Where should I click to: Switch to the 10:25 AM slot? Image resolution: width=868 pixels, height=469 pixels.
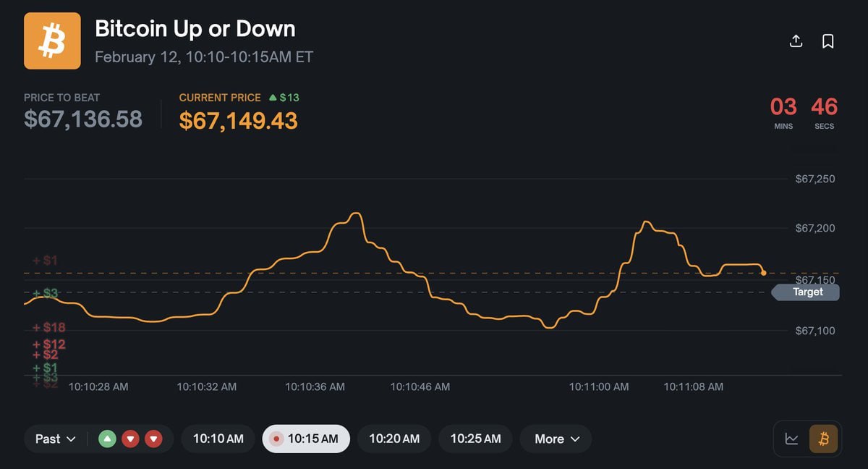[475, 439]
